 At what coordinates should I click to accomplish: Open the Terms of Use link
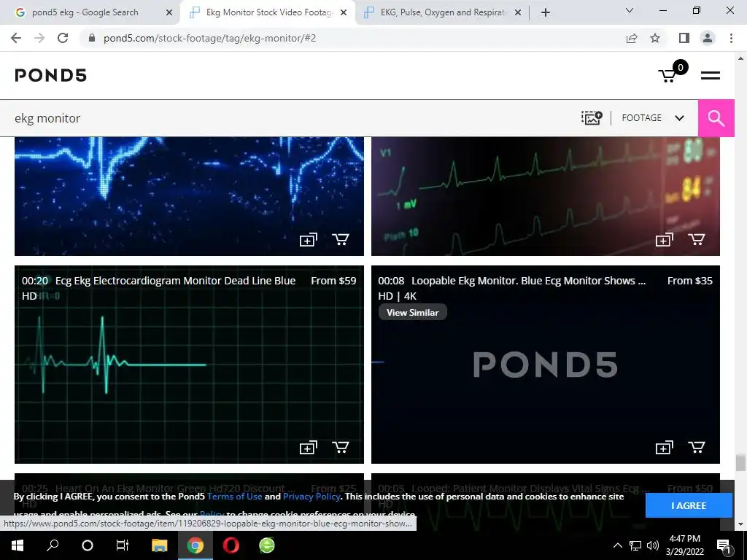click(234, 496)
